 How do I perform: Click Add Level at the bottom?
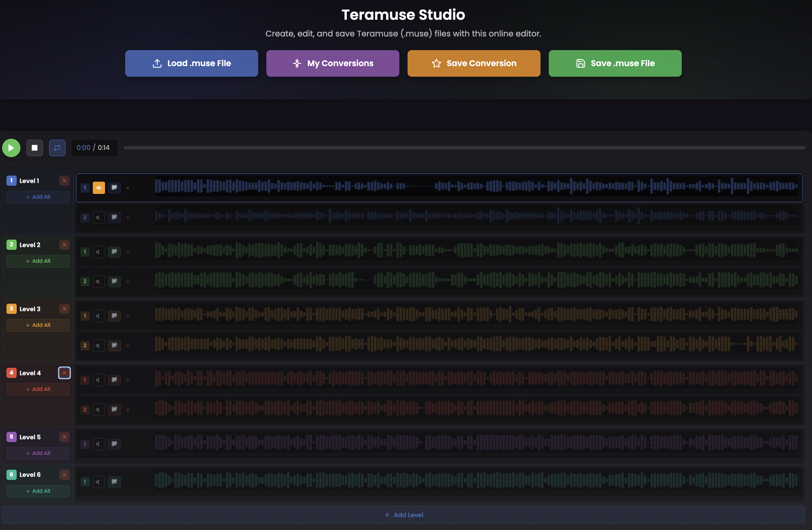404,515
